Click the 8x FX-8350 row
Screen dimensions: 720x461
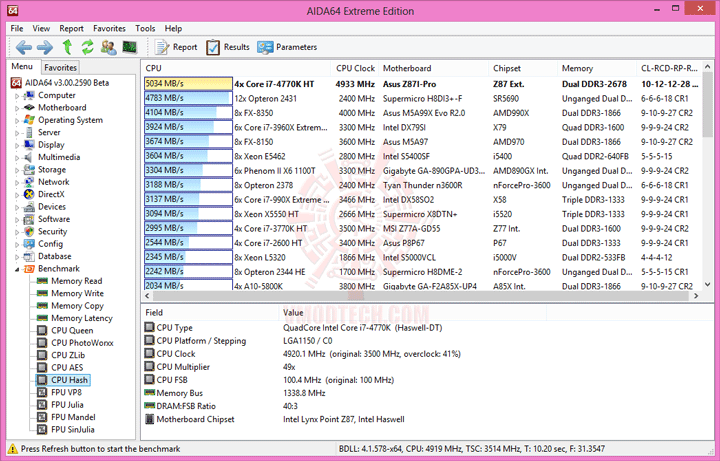(422, 113)
